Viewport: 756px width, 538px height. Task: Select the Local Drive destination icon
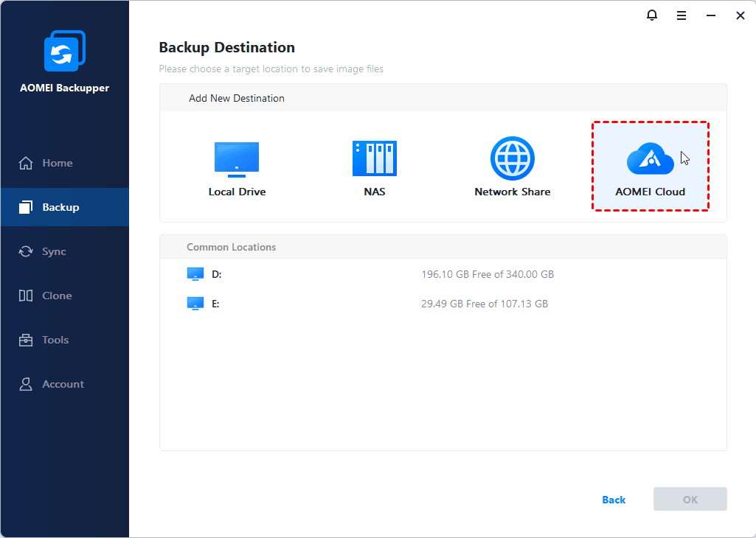(x=237, y=159)
